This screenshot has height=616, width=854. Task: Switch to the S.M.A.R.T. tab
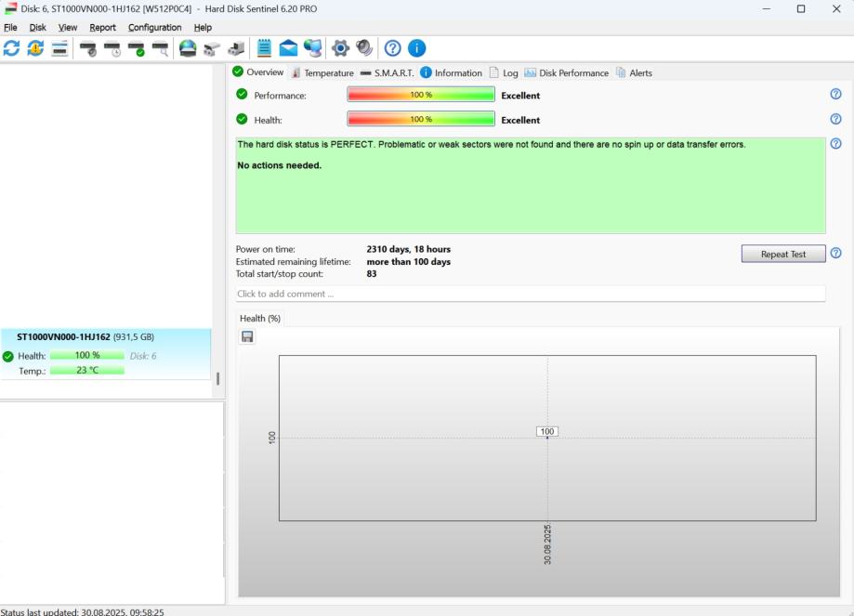point(387,72)
